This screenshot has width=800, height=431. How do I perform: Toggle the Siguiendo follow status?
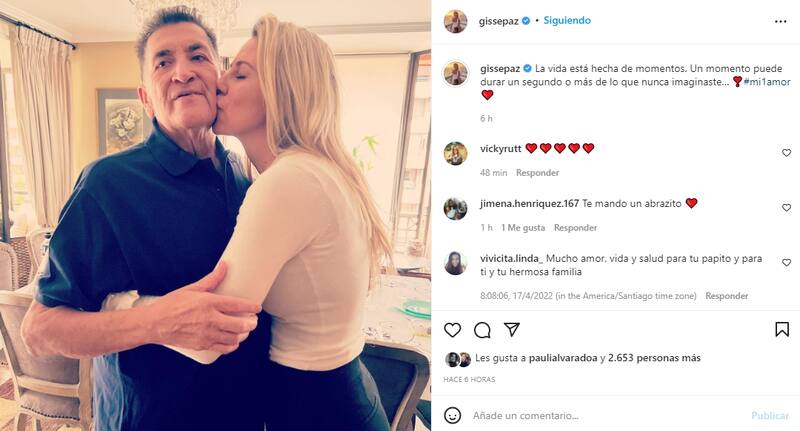point(569,20)
